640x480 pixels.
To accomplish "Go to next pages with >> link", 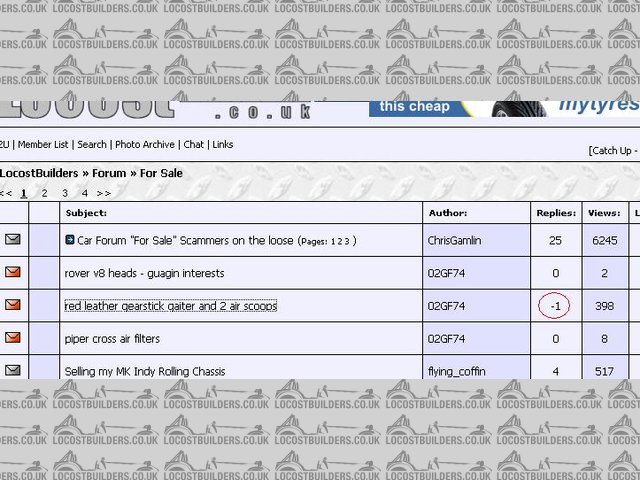I will click(x=103, y=193).
